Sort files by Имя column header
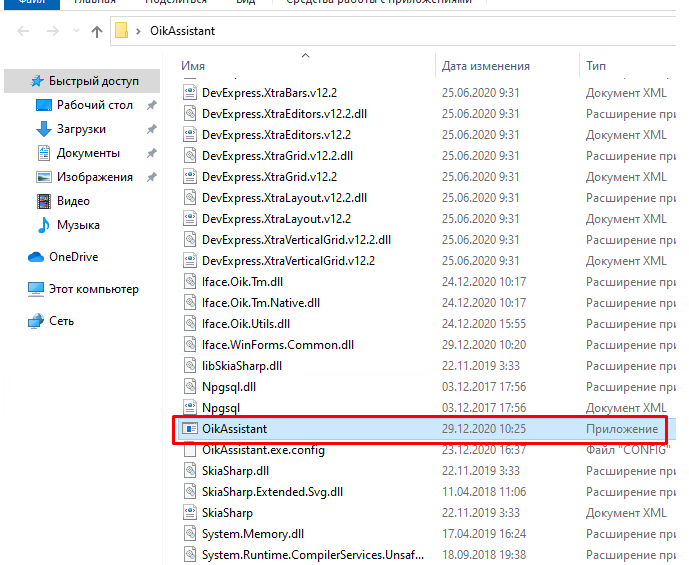 point(194,66)
